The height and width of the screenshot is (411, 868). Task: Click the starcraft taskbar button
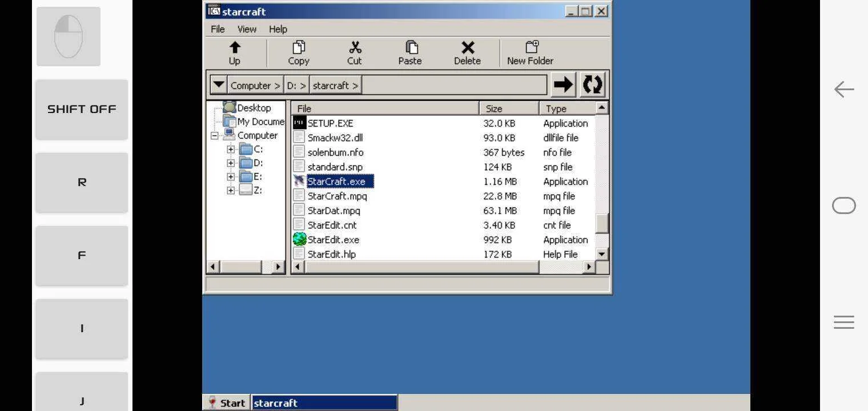[325, 402]
